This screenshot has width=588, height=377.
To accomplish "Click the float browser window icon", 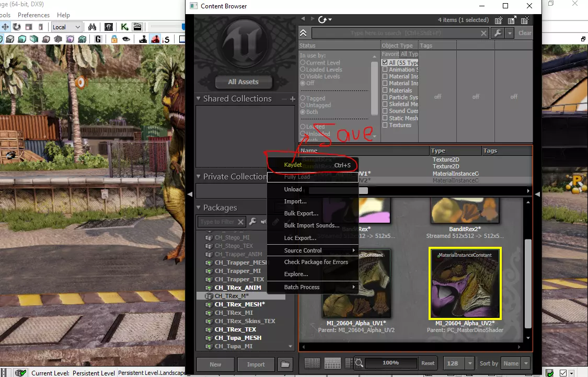I will pyautogui.click(x=512, y=20).
